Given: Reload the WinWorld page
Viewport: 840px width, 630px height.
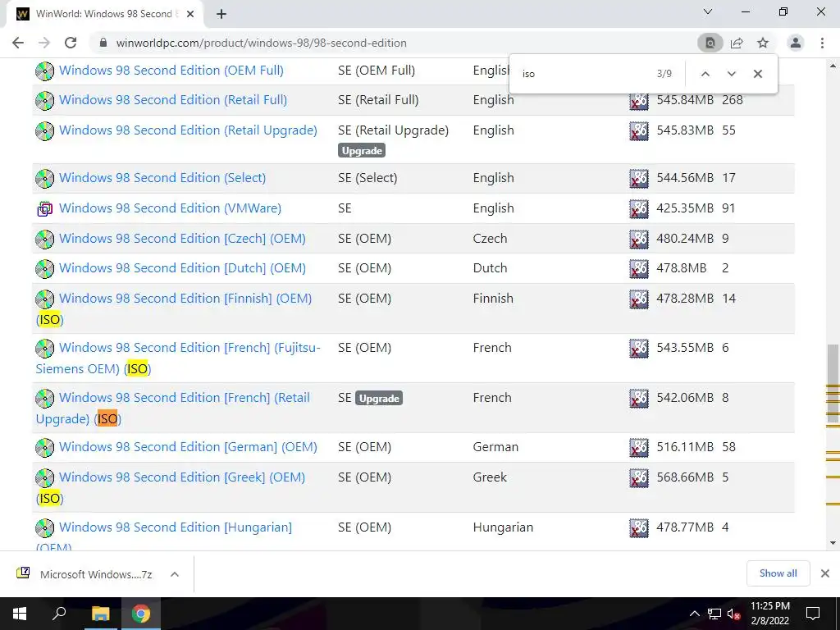Looking at the screenshot, I should (71, 43).
